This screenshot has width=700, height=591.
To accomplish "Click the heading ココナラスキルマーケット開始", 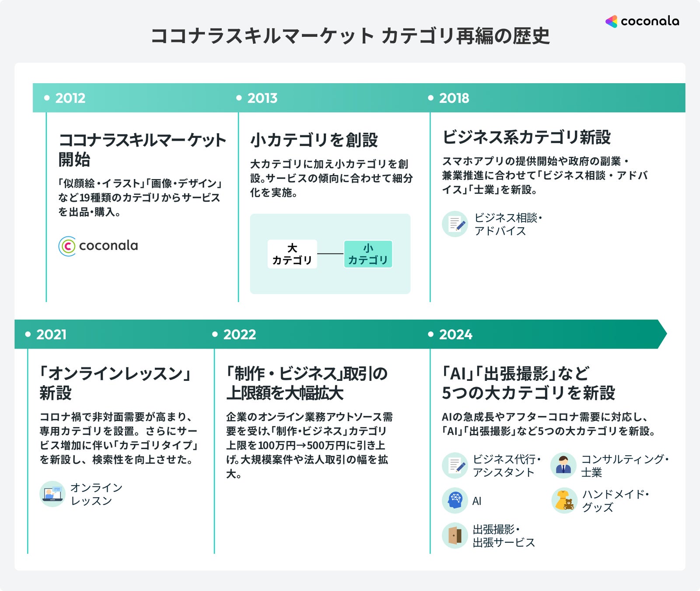I will tap(142, 150).
